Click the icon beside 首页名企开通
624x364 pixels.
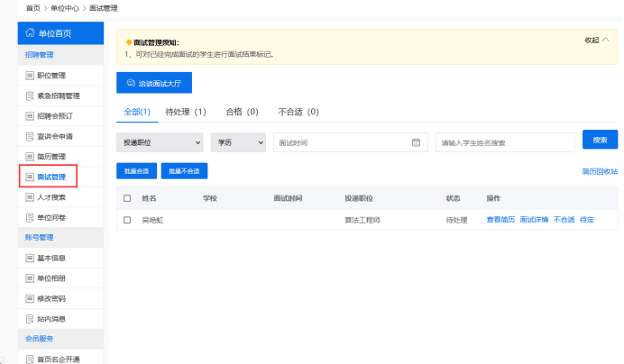[x=30, y=359]
